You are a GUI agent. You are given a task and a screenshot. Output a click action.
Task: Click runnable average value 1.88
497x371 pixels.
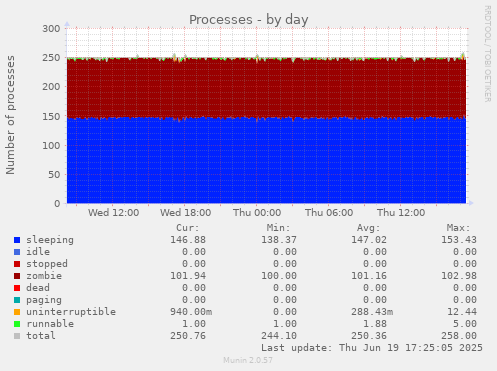pyautogui.click(x=375, y=324)
